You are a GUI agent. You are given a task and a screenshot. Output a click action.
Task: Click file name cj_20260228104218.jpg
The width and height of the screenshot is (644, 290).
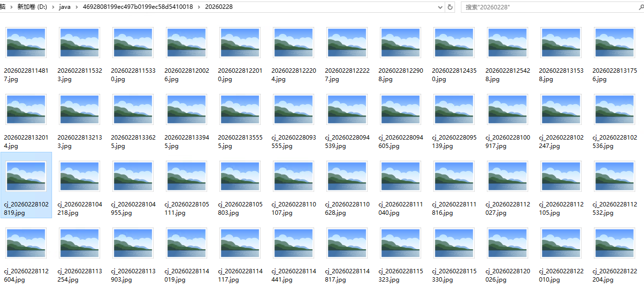click(x=80, y=208)
